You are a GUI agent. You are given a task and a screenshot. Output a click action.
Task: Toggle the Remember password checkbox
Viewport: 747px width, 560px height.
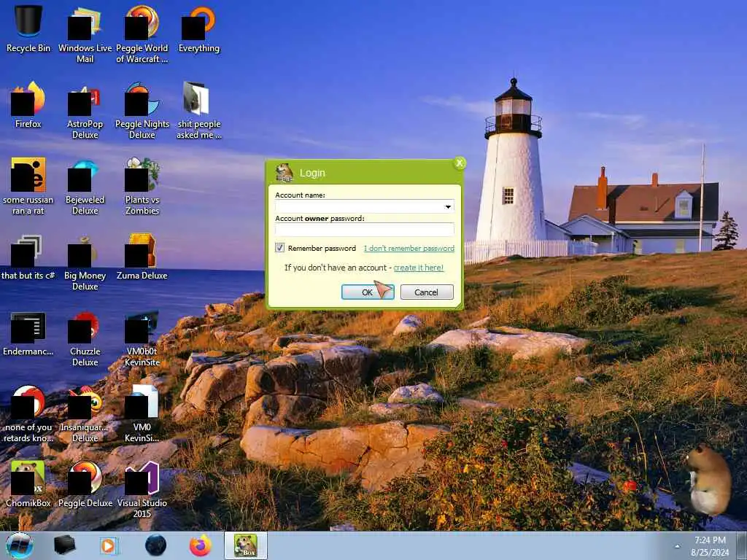[279, 248]
